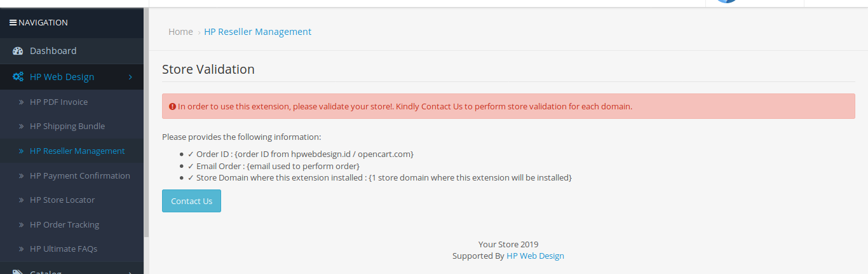This screenshot has width=868, height=274.
Task: Click double-arrow icon next to HP PDF Invoice
Action: click(x=21, y=102)
